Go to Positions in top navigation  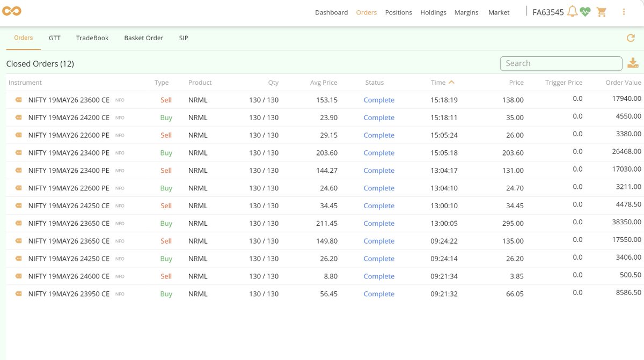point(399,12)
